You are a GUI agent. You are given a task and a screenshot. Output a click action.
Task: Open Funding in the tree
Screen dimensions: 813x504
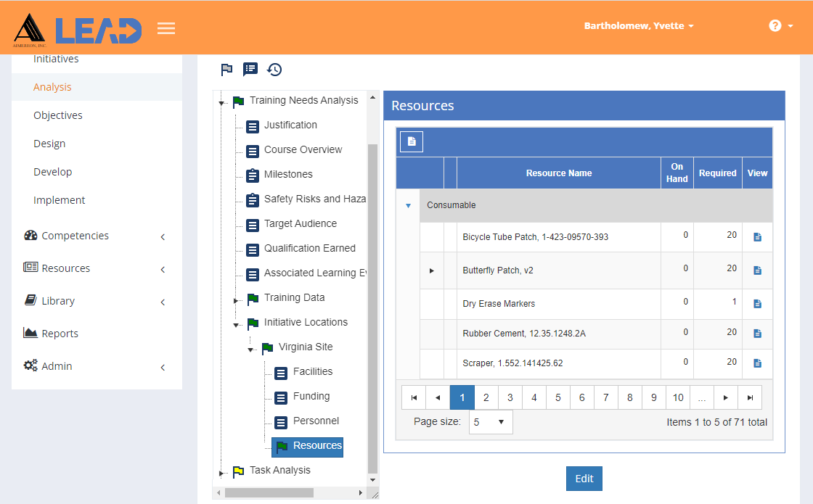point(311,396)
